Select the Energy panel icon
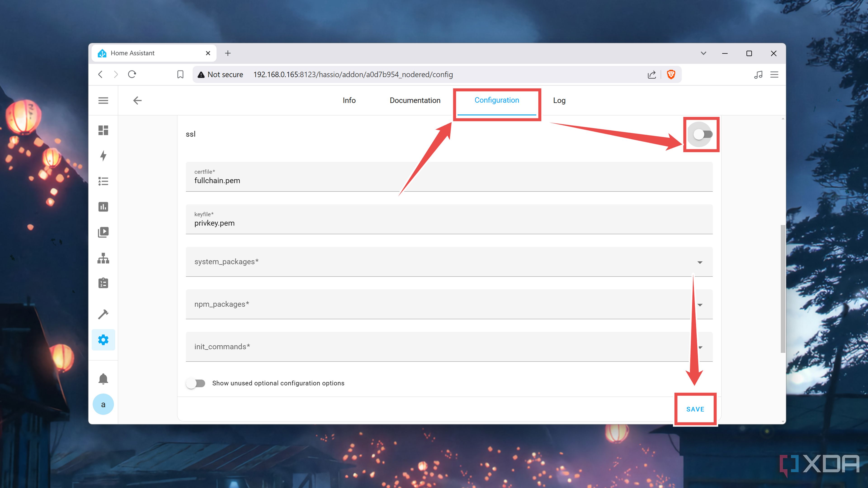This screenshot has height=488, width=868. tap(104, 156)
